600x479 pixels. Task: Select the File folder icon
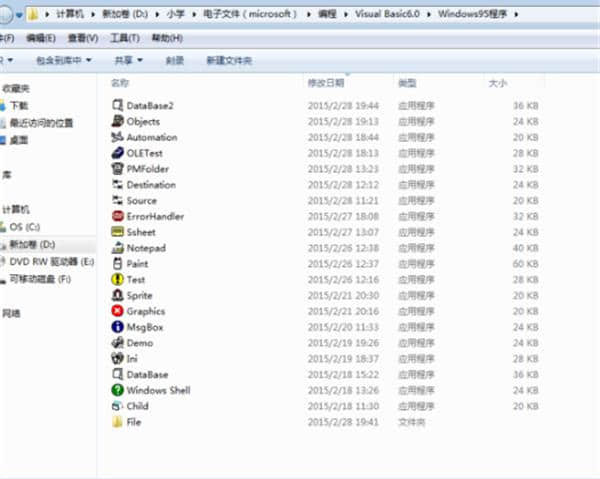[118, 422]
